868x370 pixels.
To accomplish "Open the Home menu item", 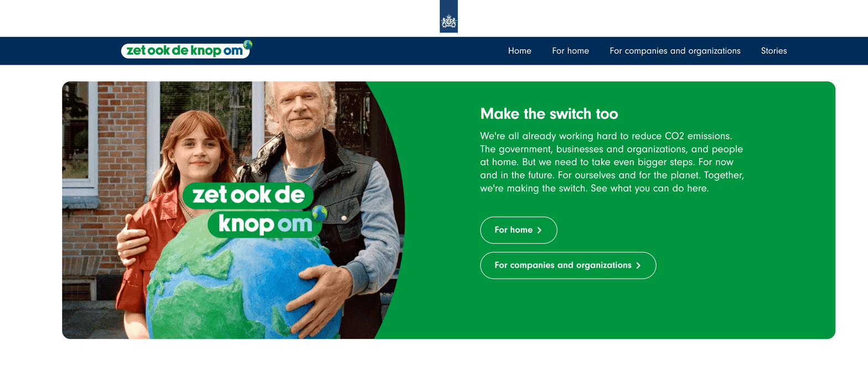I will point(519,51).
